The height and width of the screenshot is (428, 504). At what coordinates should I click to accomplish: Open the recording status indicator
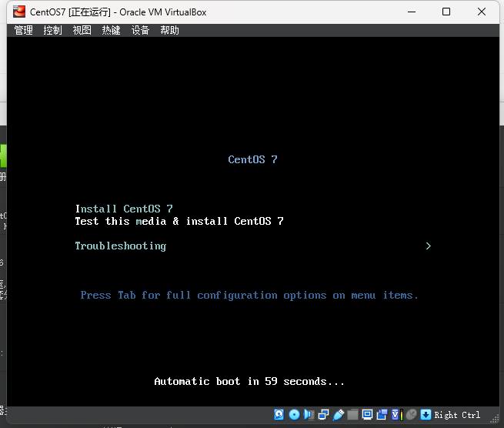tap(382, 414)
